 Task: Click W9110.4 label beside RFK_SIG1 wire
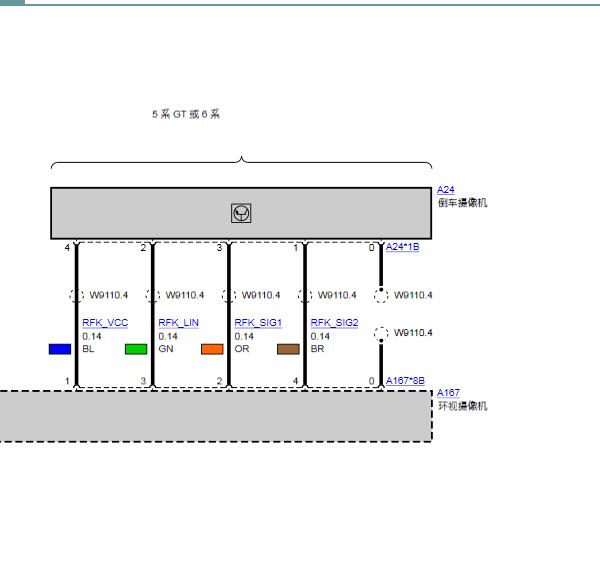261,295
